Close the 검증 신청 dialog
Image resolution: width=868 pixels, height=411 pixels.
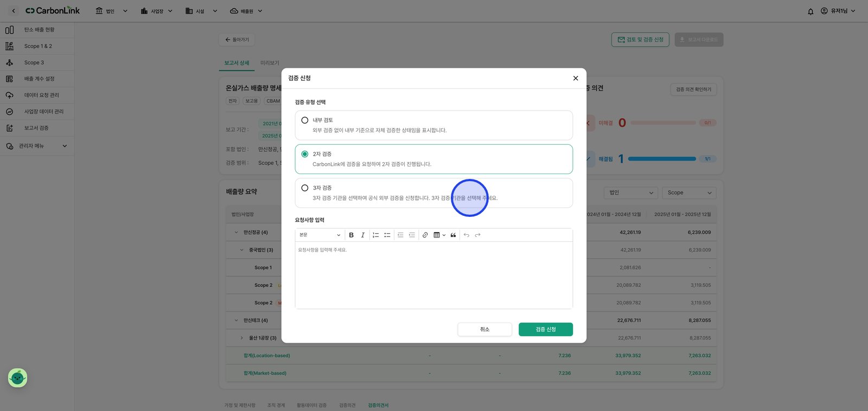[576, 78]
